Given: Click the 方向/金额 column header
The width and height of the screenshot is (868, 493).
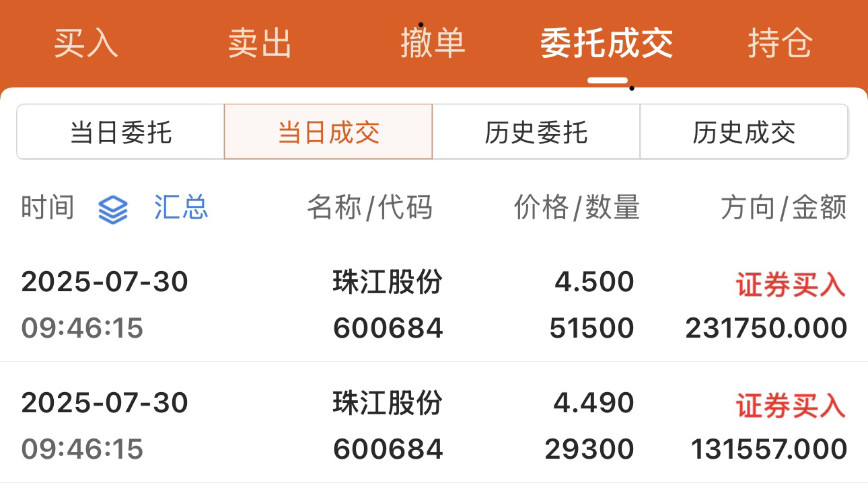Looking at the screenshot, I should (784, 208).
